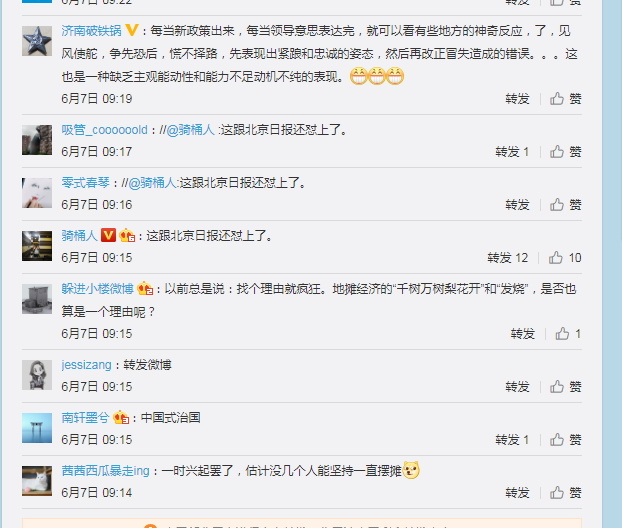Open 躲进小楼微博 username link
The image size is (622, 528).
(x=97, y=288)
